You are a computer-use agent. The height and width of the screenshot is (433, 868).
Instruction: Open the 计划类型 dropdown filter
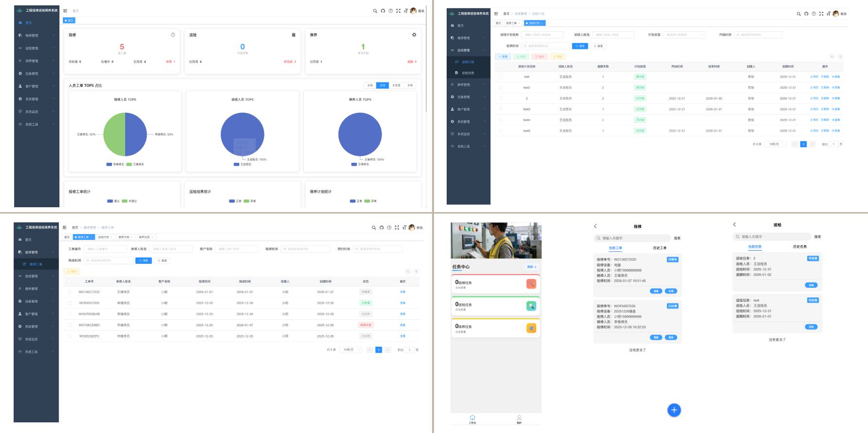684,35
